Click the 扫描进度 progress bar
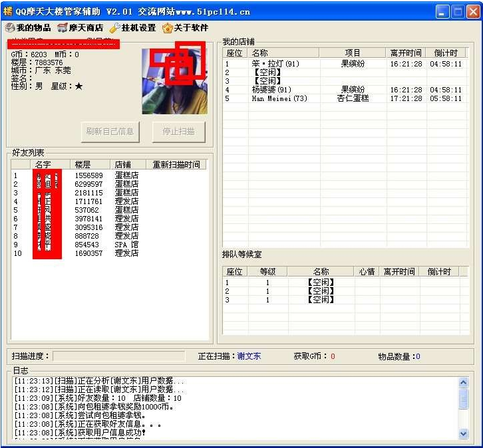The image size is (483, 448). 118,356
